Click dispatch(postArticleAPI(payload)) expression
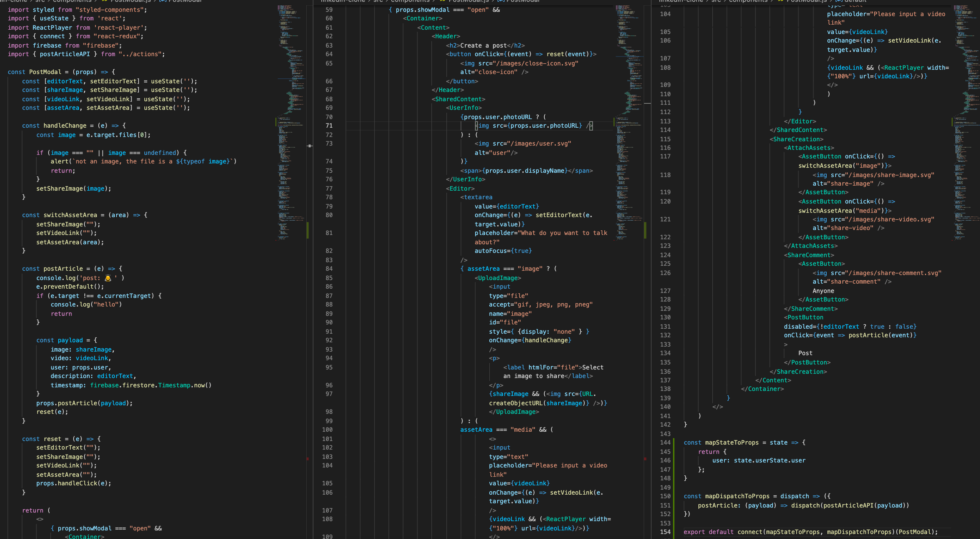The image size is (980, 539). click(850, 505)
